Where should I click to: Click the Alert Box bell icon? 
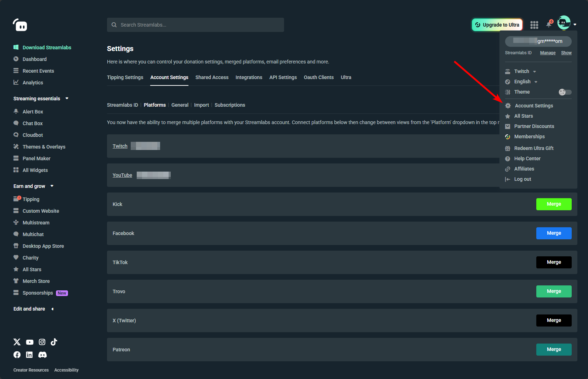tap(16, 111)
